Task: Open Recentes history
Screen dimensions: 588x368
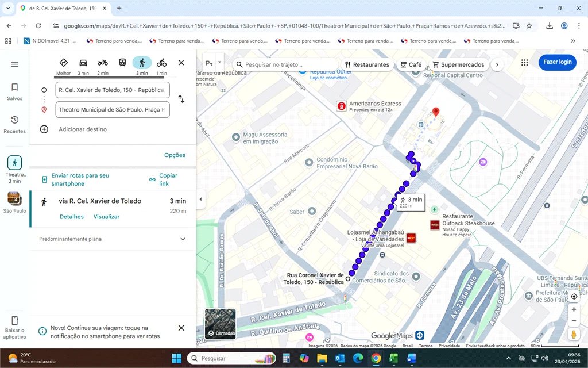Action: pyautogui.click(x=14, y=125)
